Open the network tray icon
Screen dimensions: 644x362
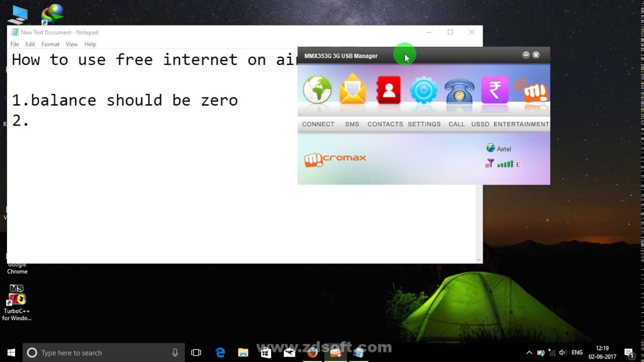(x=552, y=352)
